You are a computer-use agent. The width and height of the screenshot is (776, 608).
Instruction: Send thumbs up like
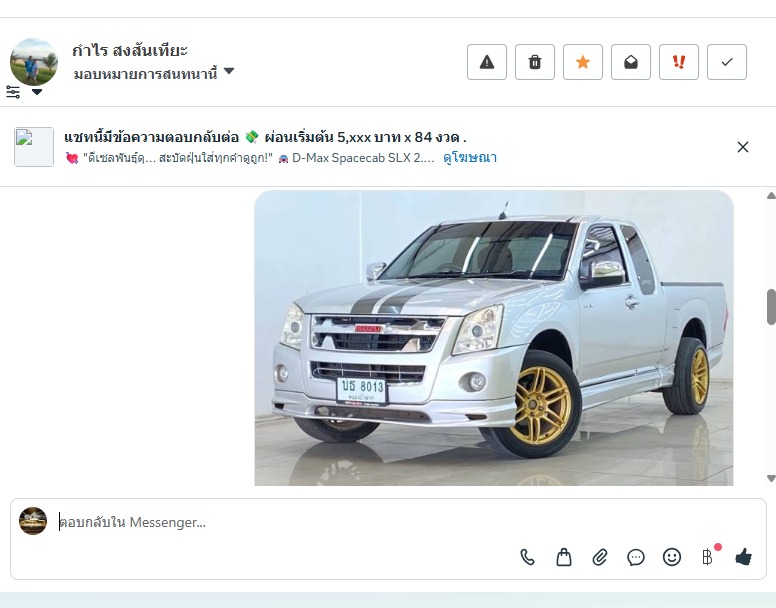click(743, 557)
